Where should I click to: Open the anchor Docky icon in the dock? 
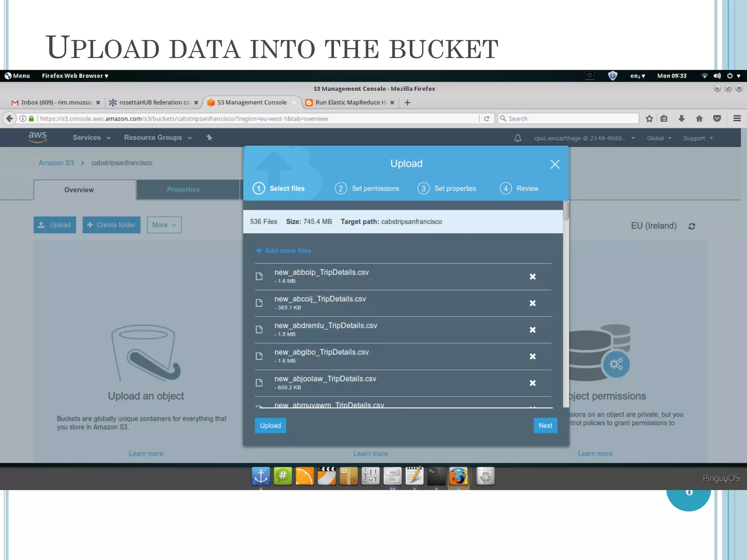pyautogui.click(x=261, y=476)
